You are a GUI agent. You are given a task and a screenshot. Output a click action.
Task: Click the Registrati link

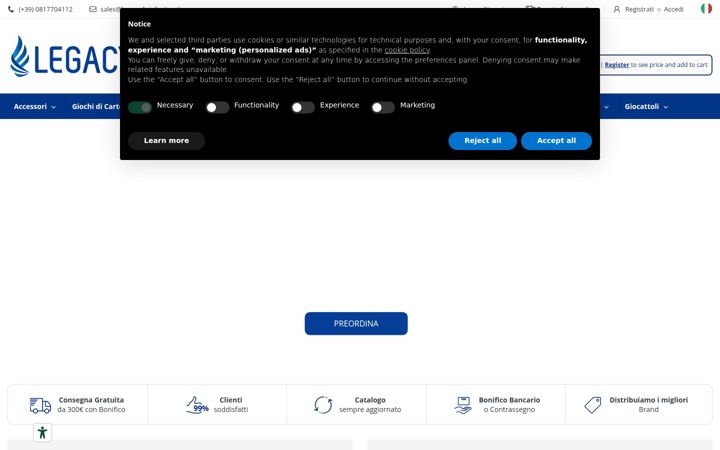click(x=639, y=9)
